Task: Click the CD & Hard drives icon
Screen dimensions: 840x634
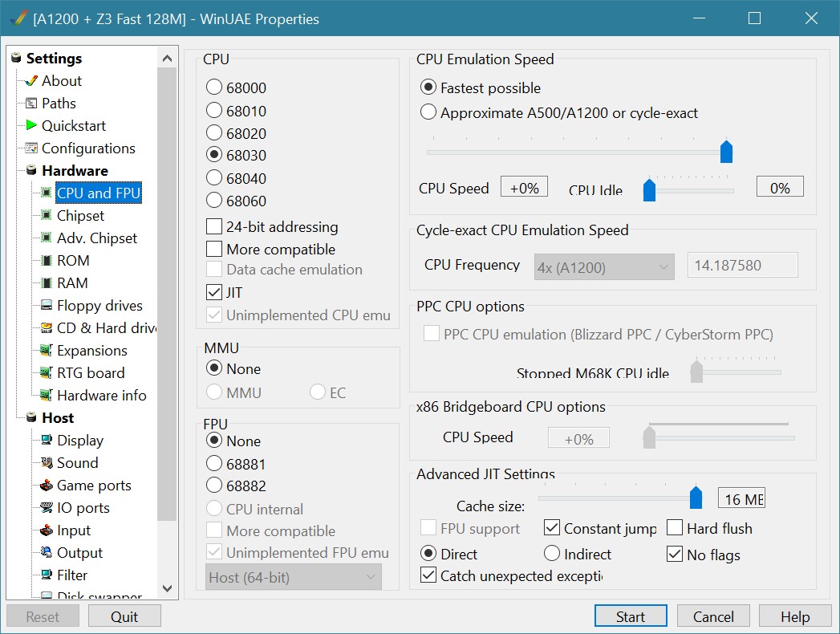Action: 47,328
